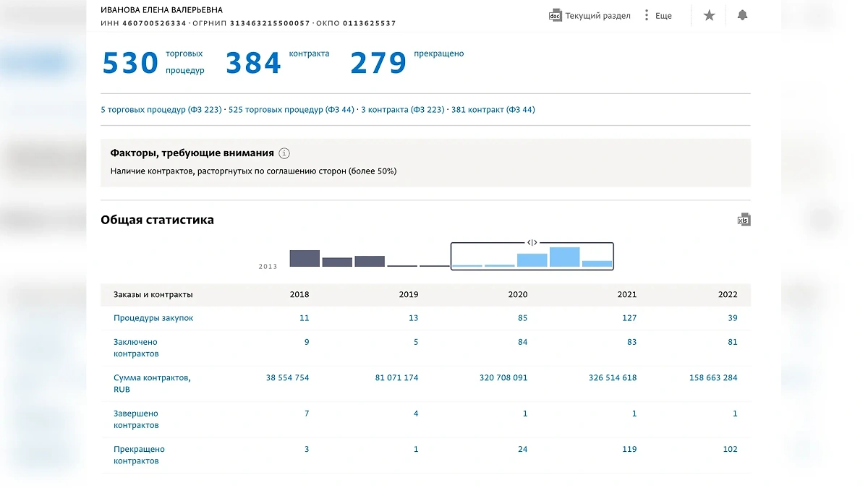Click value 13 for procedures in 2019

[413, 318]
